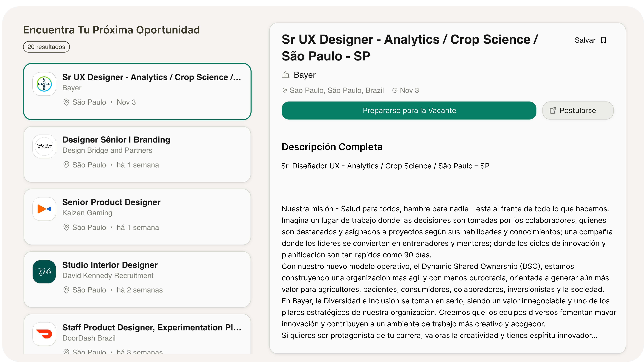Click location pin on Studio Interior Designer card

(x=66, y=290)
